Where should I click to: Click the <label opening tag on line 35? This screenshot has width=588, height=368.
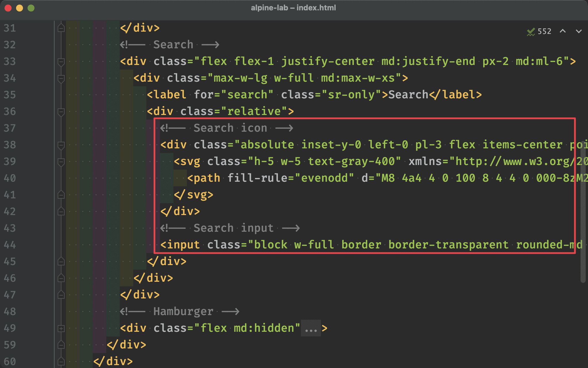(167, 95)
